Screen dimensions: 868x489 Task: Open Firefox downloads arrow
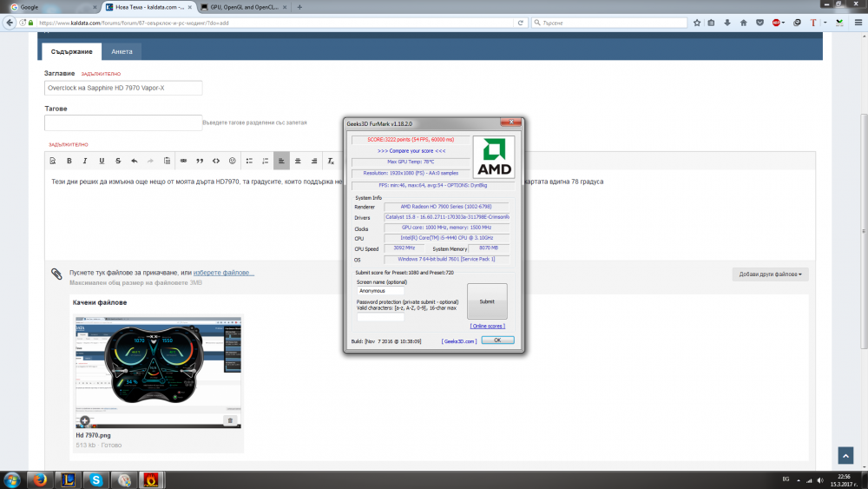point(727,23)
